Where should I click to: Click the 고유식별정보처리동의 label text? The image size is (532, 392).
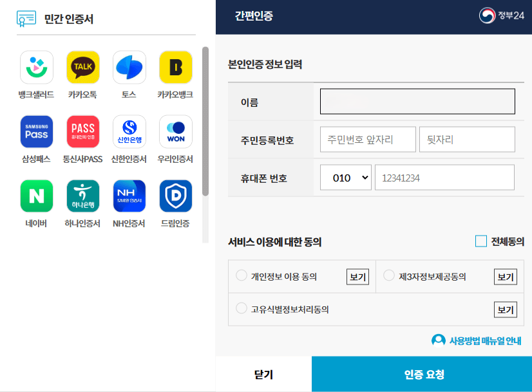(x=290, y=310)
